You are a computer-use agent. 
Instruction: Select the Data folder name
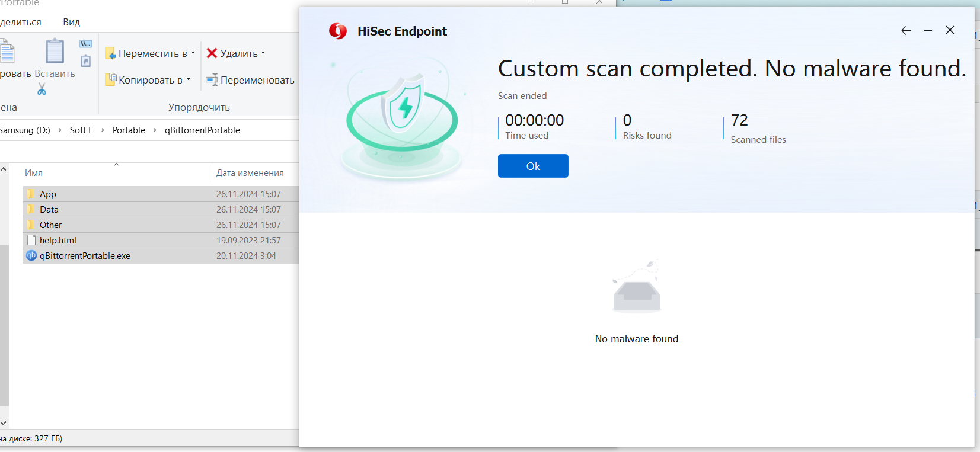coord(49,210)
